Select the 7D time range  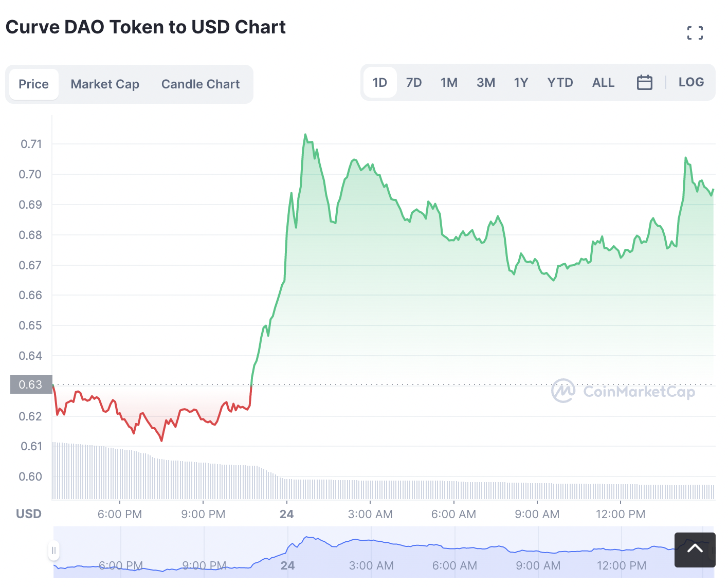[414, 82]
